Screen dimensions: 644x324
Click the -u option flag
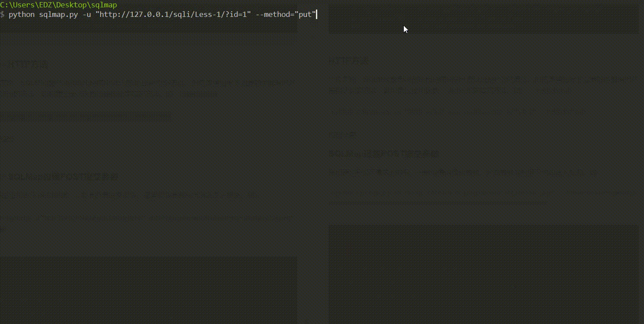pyautogui.click(x=87, y=15)
